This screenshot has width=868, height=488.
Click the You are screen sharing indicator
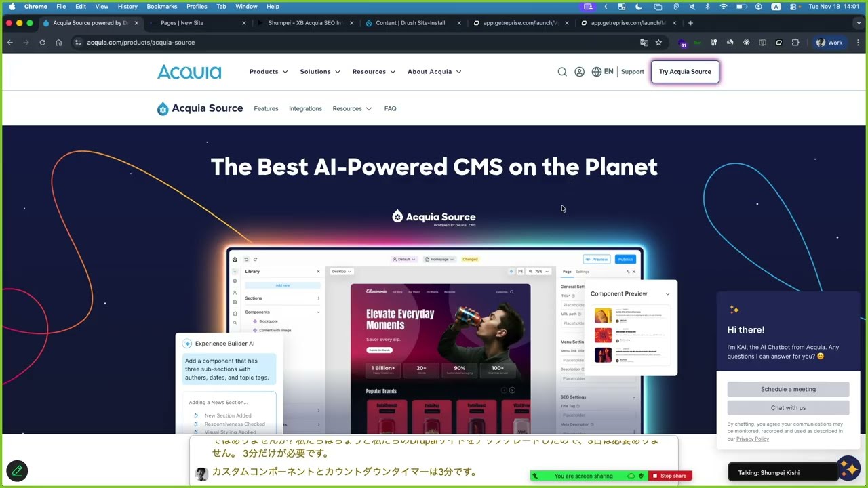click(589, 476)
